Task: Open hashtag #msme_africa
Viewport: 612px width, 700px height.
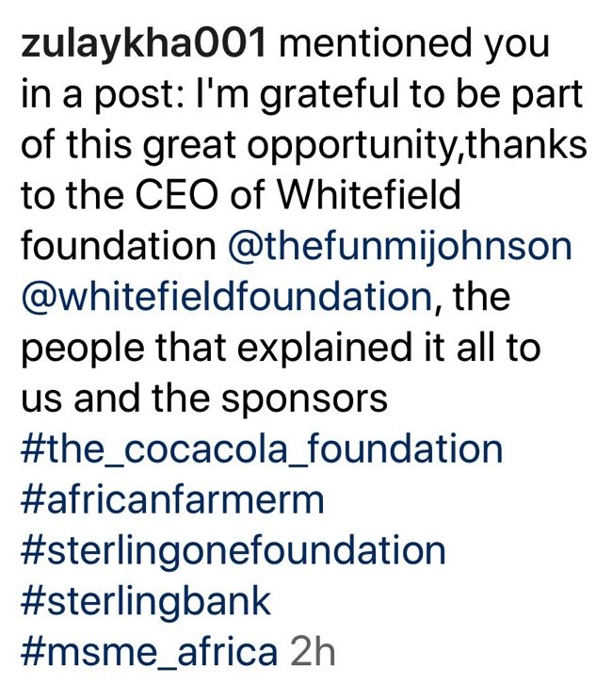Action: (149, 652)
